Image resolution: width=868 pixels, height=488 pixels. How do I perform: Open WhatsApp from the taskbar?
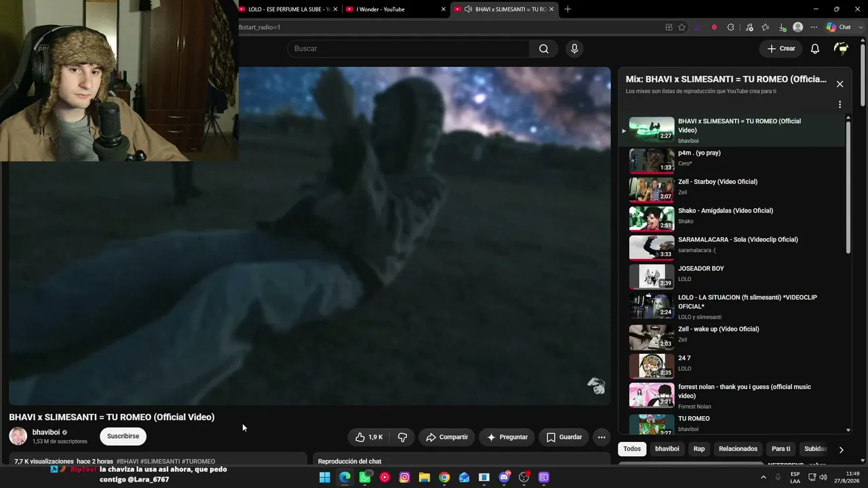click(x=365, y=477)
